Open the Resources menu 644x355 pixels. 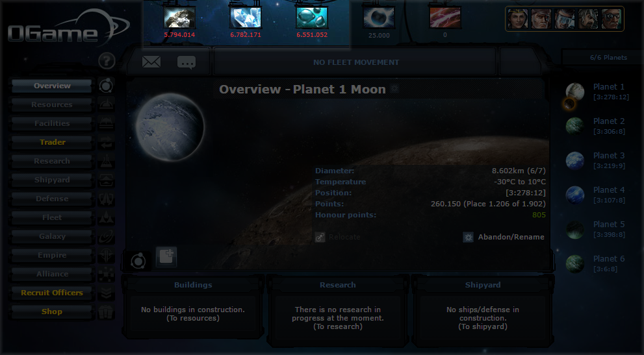(x=52, y=104)
